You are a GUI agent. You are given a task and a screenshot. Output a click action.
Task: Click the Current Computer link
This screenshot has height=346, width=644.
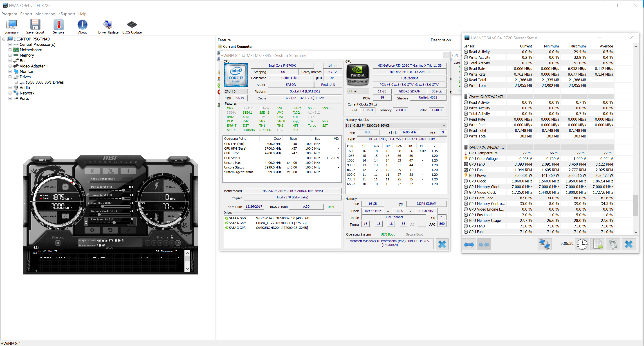(x=238, y=47)
